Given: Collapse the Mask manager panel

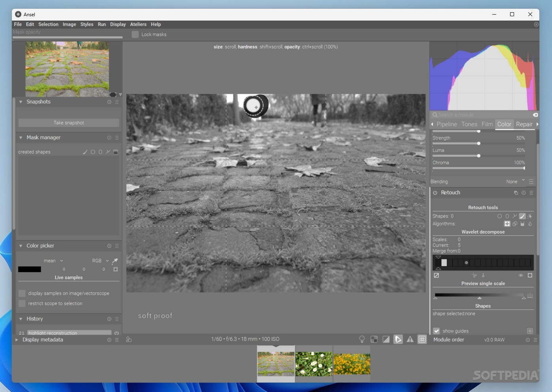Looking at the screenshot, I should [x=21, y=138].
